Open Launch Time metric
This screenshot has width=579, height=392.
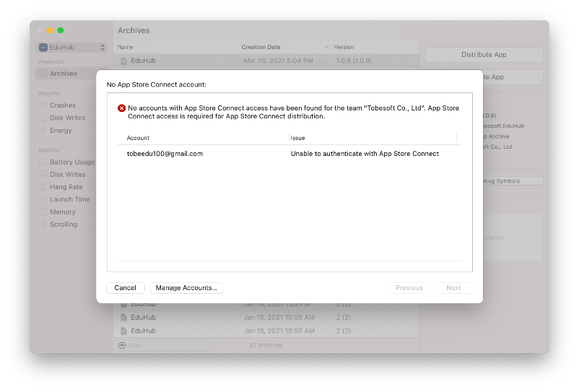70,200
